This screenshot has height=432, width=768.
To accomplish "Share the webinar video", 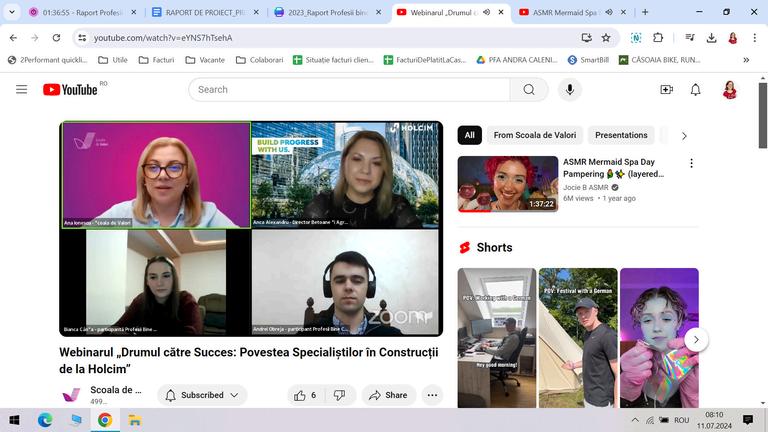I will 388,395.
